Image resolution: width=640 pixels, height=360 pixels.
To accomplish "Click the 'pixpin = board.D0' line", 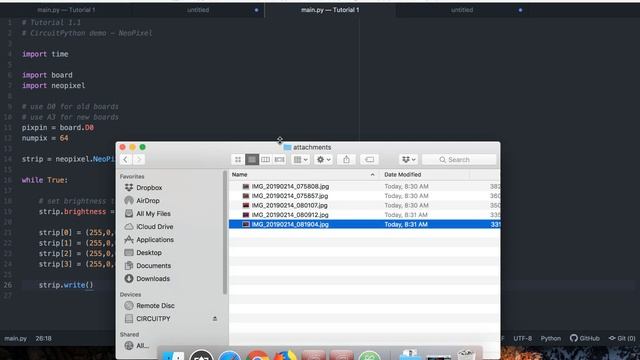I will [58, 128].
